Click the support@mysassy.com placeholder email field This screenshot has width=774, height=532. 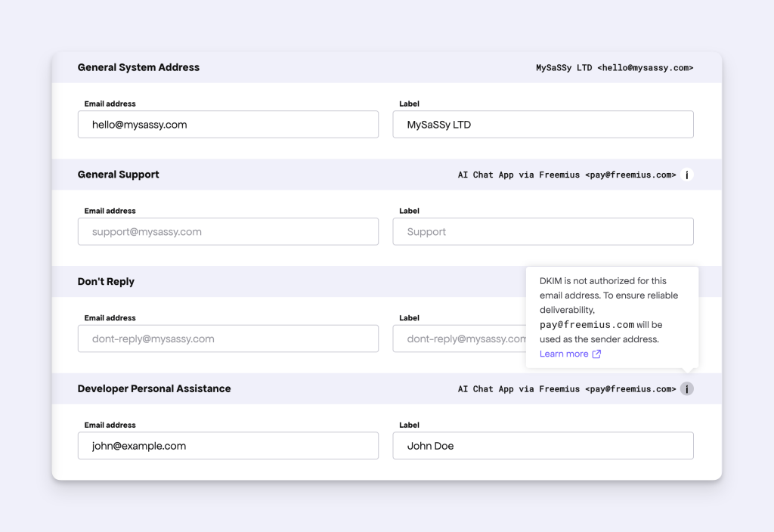tap(228, 231)
